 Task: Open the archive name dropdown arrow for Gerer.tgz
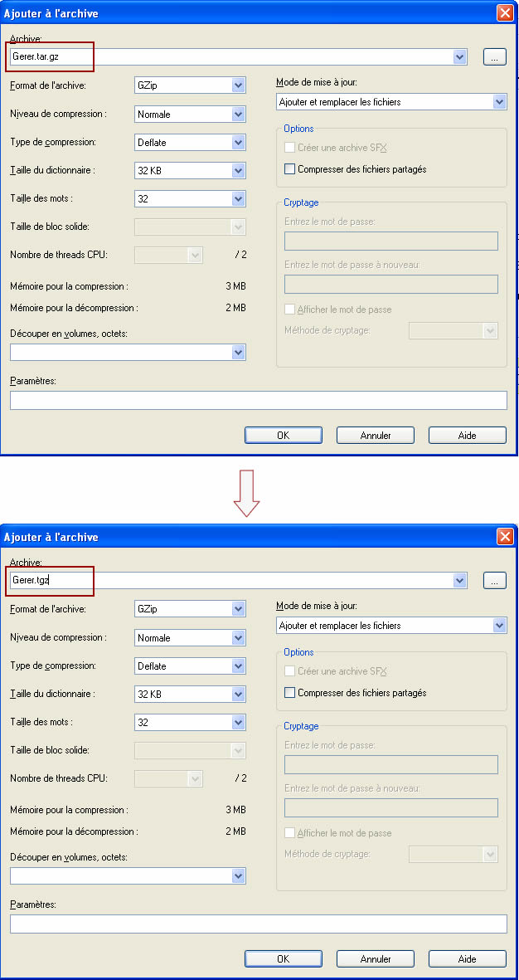[x=460, y=581]
